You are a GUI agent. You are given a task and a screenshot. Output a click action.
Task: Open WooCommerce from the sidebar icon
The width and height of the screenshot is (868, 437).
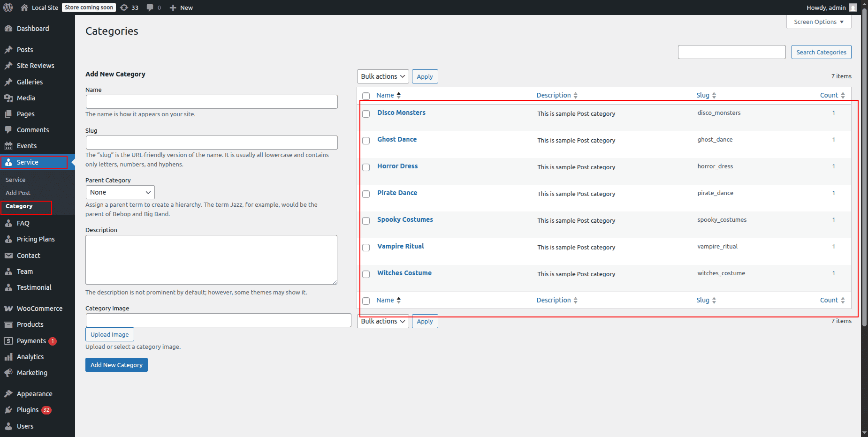pos(8,309)
